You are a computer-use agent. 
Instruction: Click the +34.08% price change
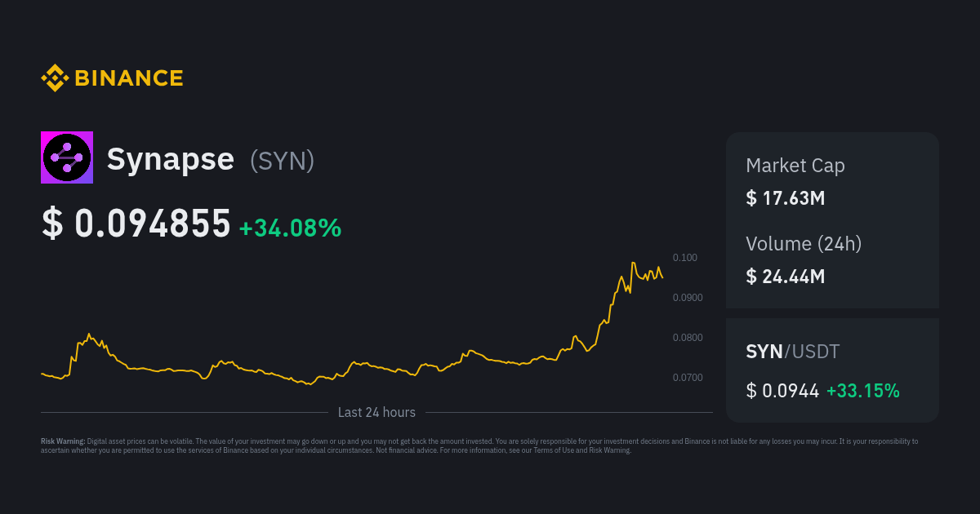tap(290, 228)
